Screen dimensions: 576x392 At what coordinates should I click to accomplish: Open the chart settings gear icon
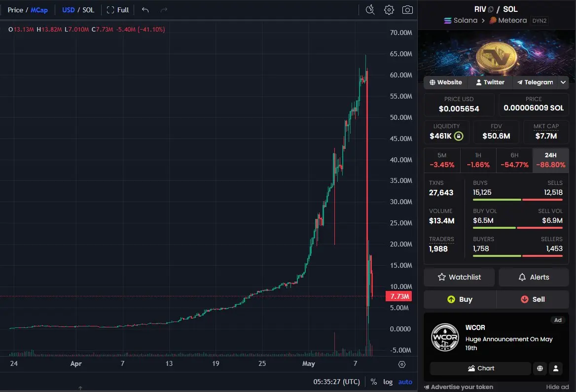(x=389, y=10)
